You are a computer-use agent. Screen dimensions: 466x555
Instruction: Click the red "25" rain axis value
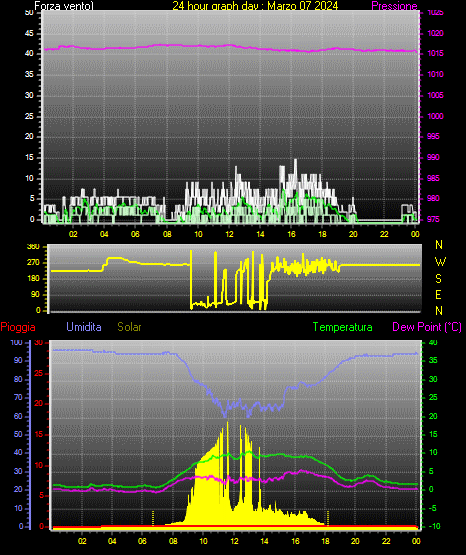(39, 373)
